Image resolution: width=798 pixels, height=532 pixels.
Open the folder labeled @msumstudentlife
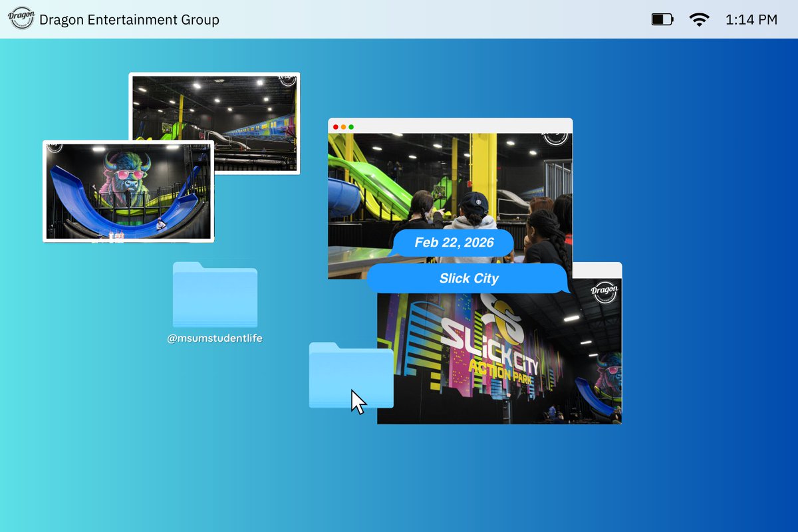215,295
